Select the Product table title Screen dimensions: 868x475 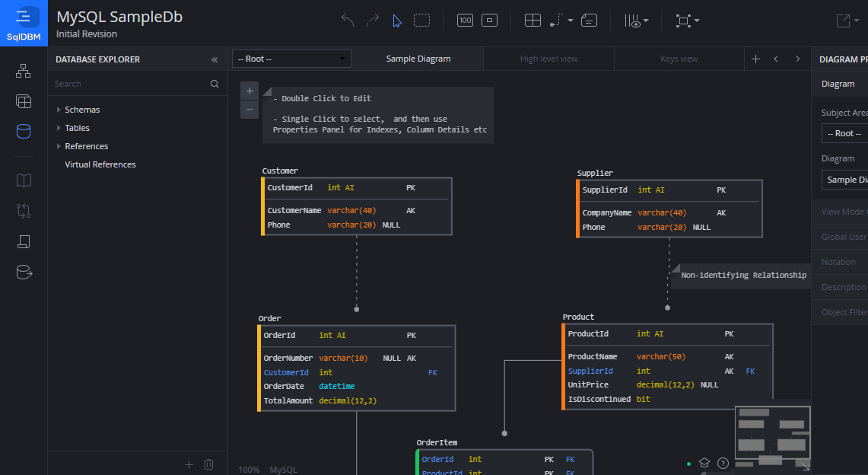point(578,317)
